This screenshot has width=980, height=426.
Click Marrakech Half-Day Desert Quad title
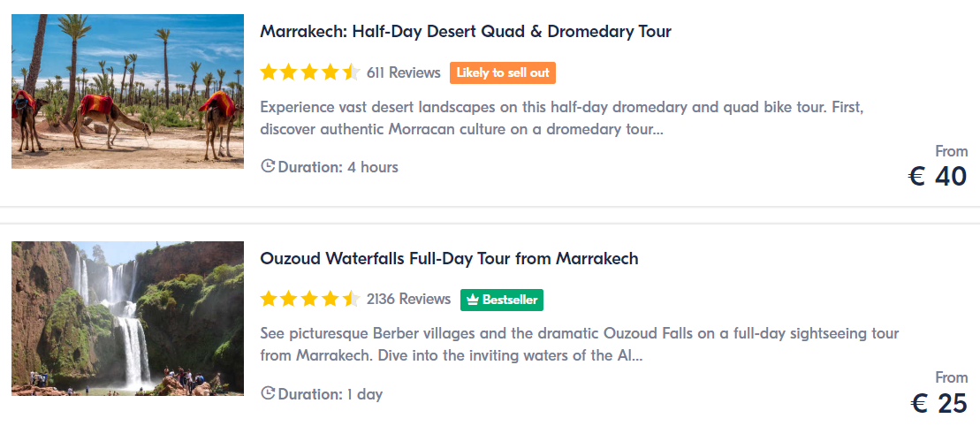(466, 31)
